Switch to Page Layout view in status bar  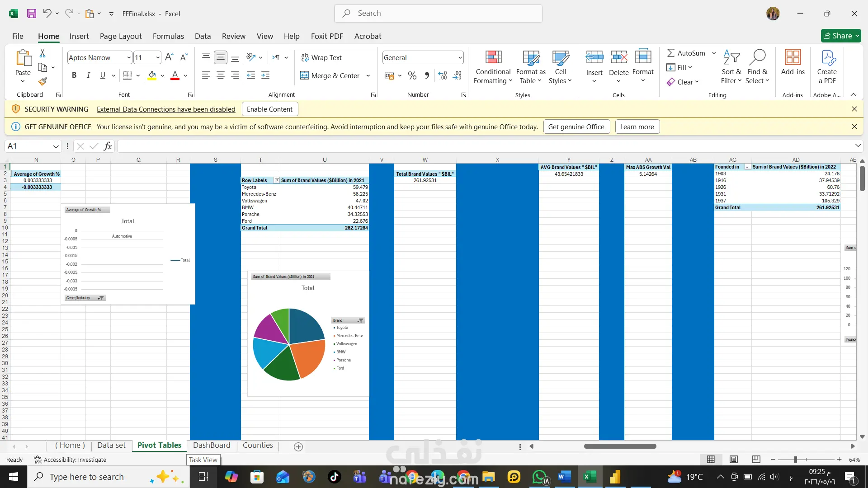[x=734, y=460]
